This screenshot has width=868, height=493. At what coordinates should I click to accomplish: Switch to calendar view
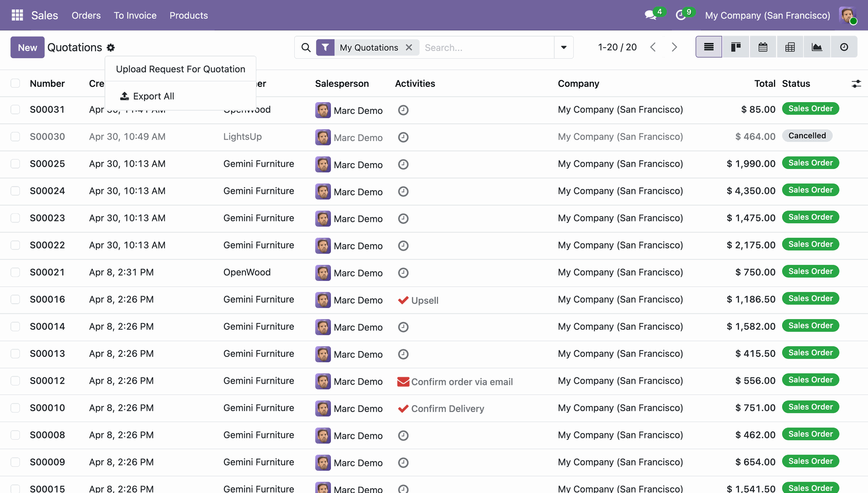(x=763, y=47)
